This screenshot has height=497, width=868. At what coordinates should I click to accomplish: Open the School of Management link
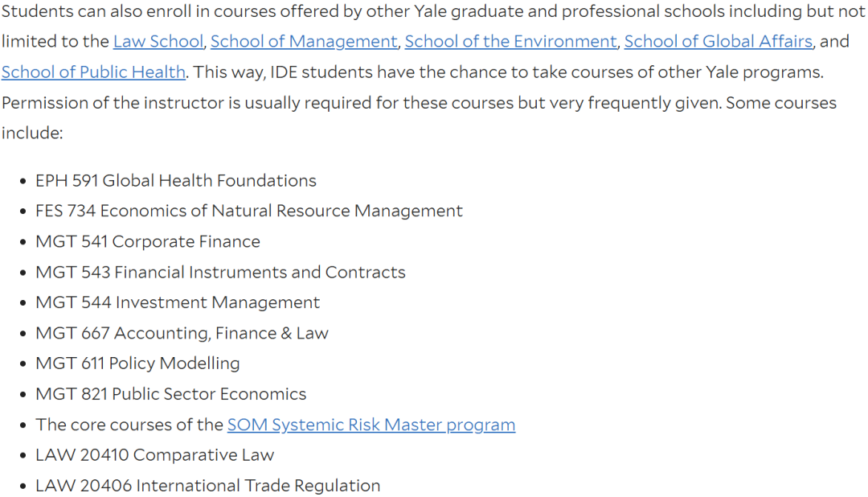pos(304,42)
